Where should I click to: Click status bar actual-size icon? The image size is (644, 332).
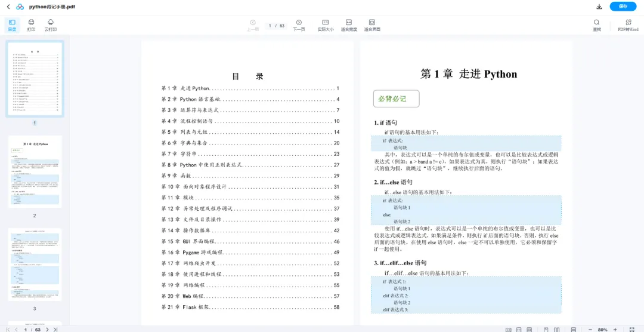pyautogui.click(x=509, y=330)
